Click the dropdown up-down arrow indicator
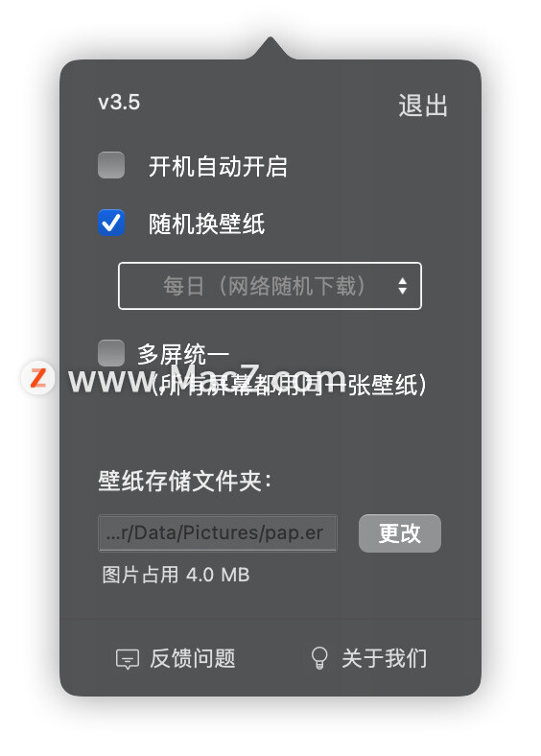541x756 pixels. (403, 286)
